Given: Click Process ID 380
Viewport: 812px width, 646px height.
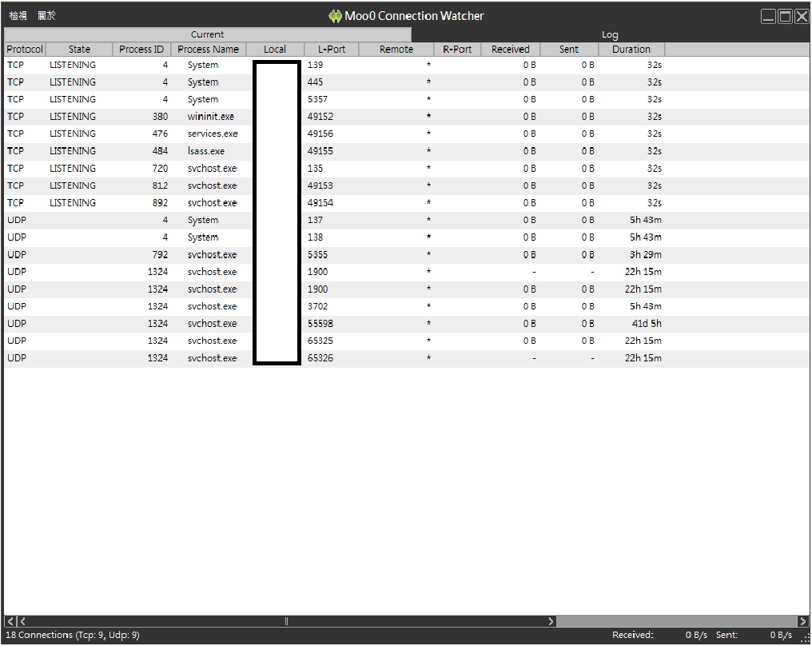Looking at the screenshot, I should tap(160, 117).
